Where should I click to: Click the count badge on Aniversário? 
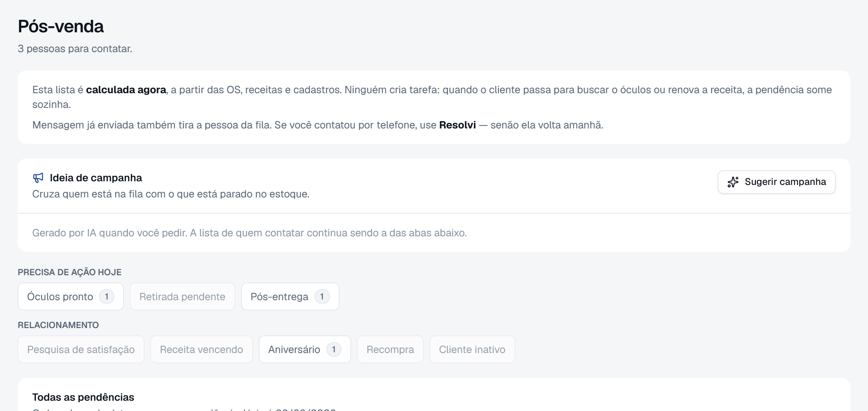(x=334, y=349)
